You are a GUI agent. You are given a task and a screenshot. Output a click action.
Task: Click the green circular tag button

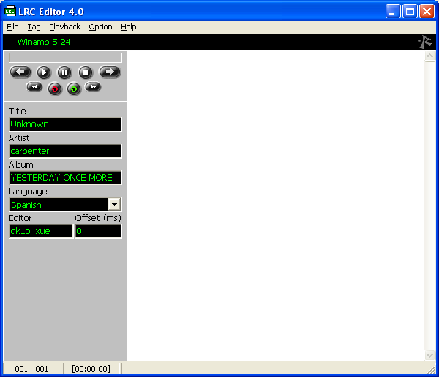point(74,89)
